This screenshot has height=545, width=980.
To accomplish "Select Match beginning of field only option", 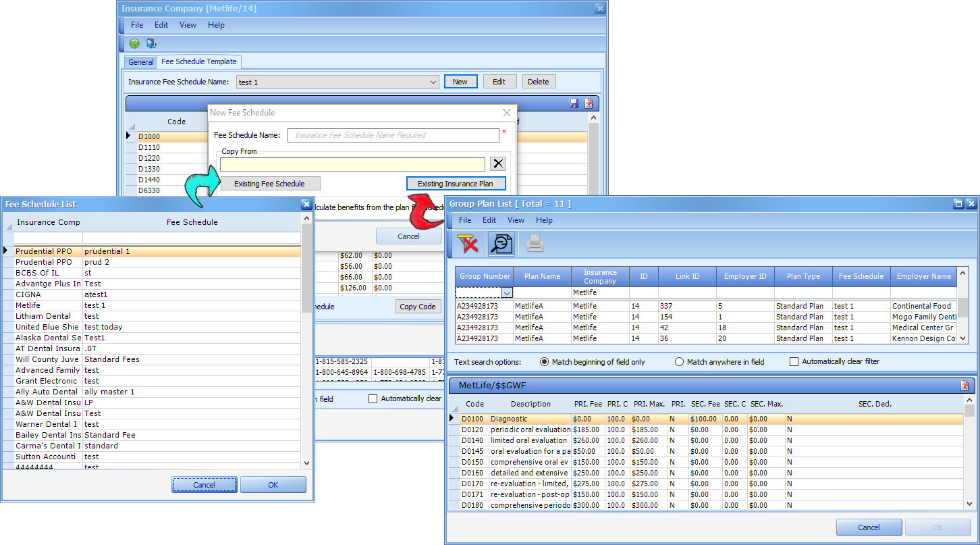I will (593, 362).
